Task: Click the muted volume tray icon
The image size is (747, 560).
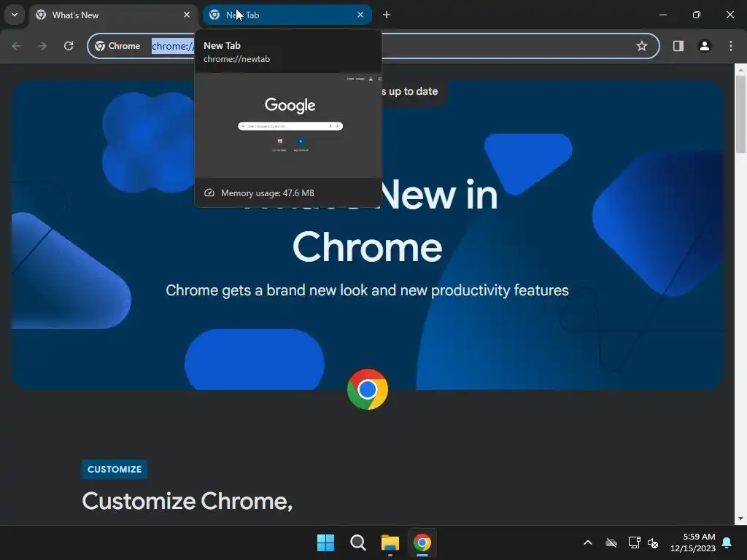Action: [653, 542]
